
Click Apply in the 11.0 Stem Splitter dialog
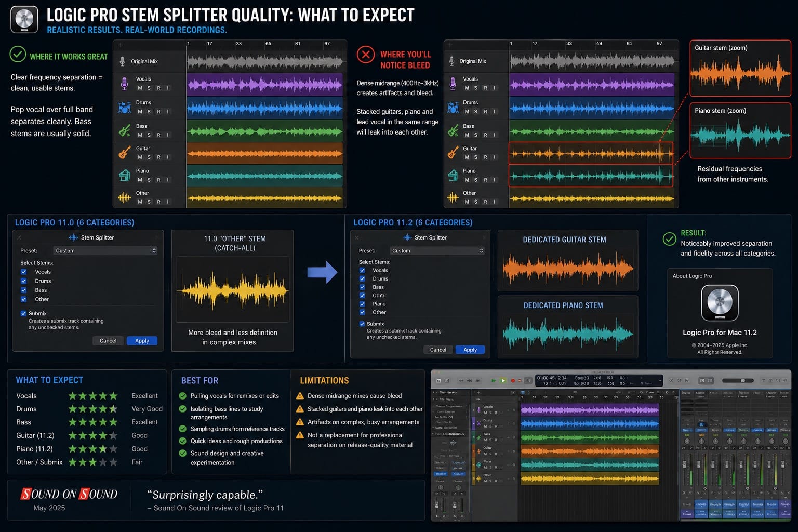pyautogui.click(x=142, y=341)
